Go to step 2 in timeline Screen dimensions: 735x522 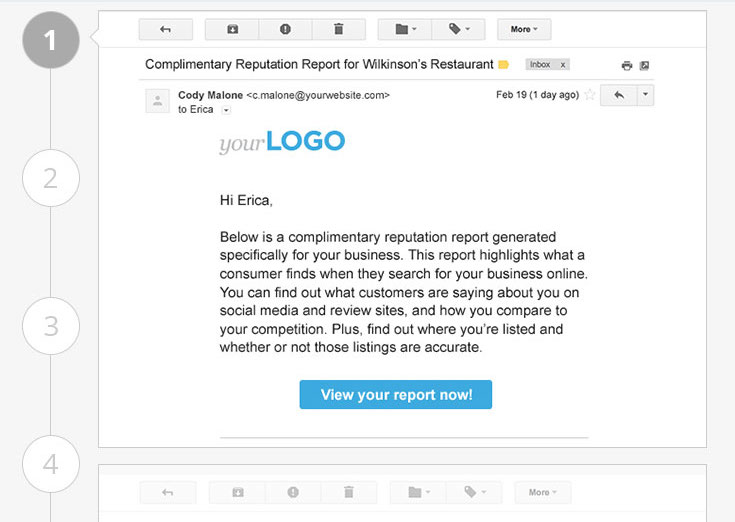pos(50,179)
